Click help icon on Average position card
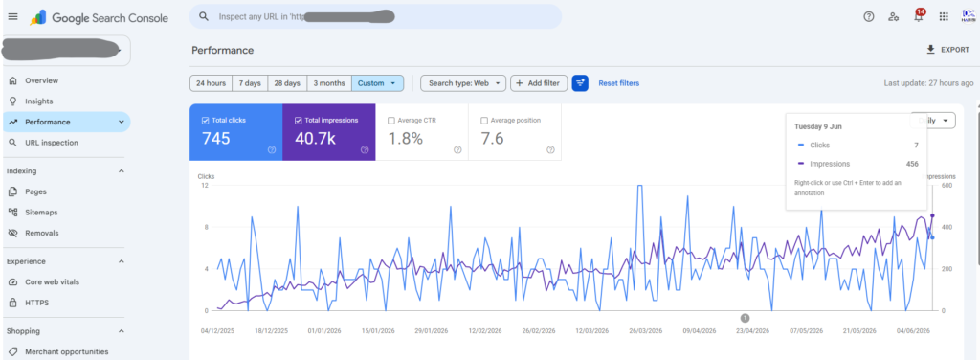 pyautogui.click(x=550, y=149)
